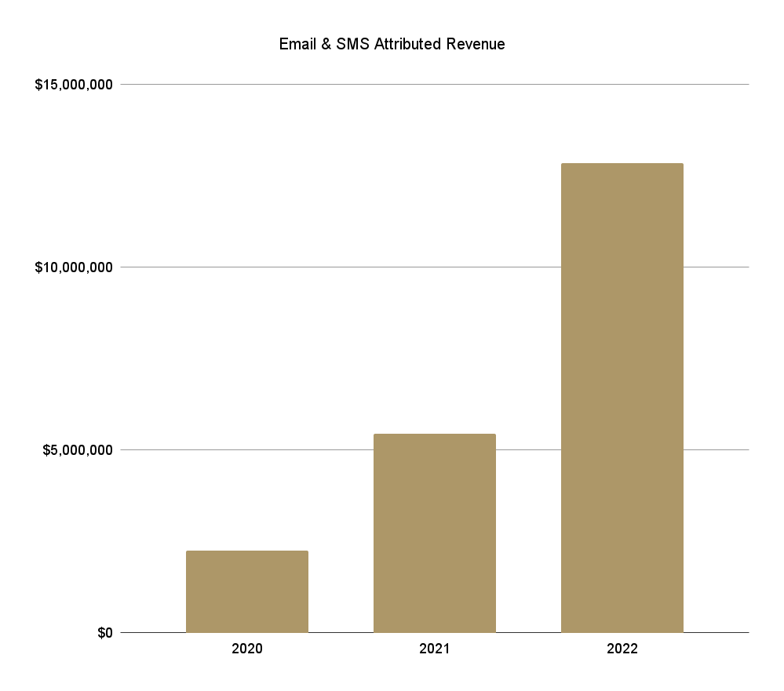Viewport: 784px width, 691px height.
Task: Click the top edge of the 2022 bar
Action: tap(622, 163)
